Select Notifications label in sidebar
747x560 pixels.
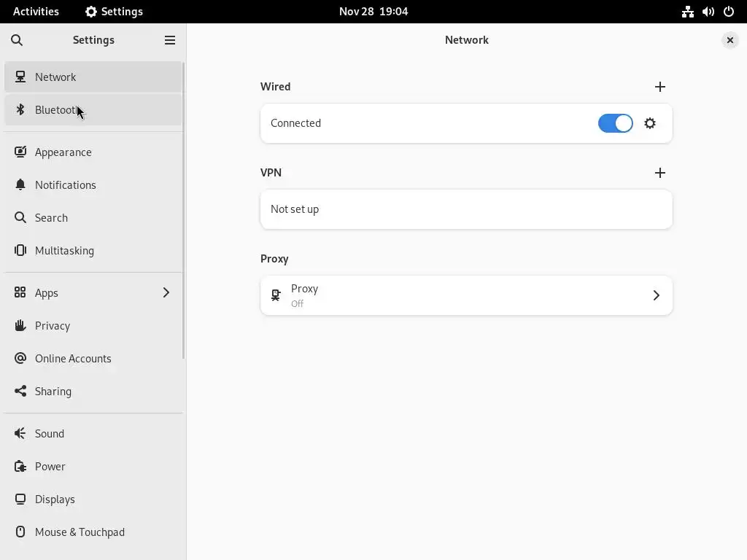pyautogui.click(x=65, y=184)
